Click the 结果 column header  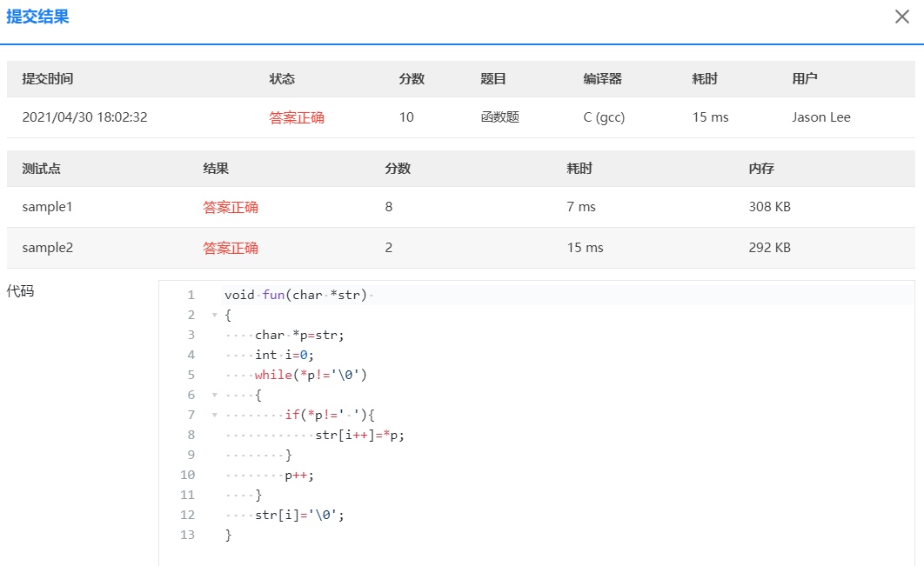point(216,169)
